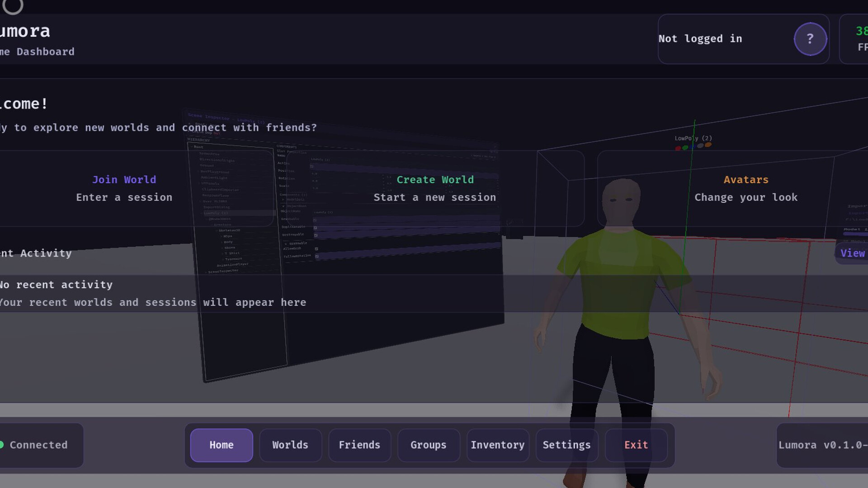The width and height of the screenshot is (868, 488).
Task: Expand the SceneInspector hierarchy node
Action: click(206, 272)
